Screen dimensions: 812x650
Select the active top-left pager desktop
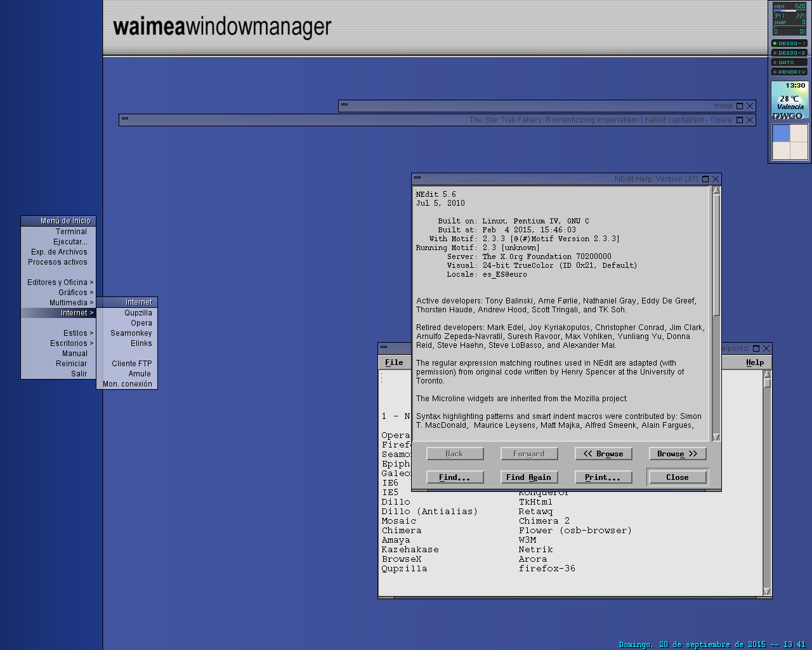coord(782,133)
